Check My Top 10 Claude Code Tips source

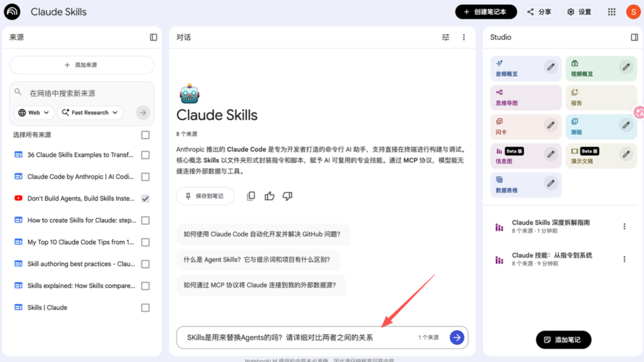tap(145, 242)
